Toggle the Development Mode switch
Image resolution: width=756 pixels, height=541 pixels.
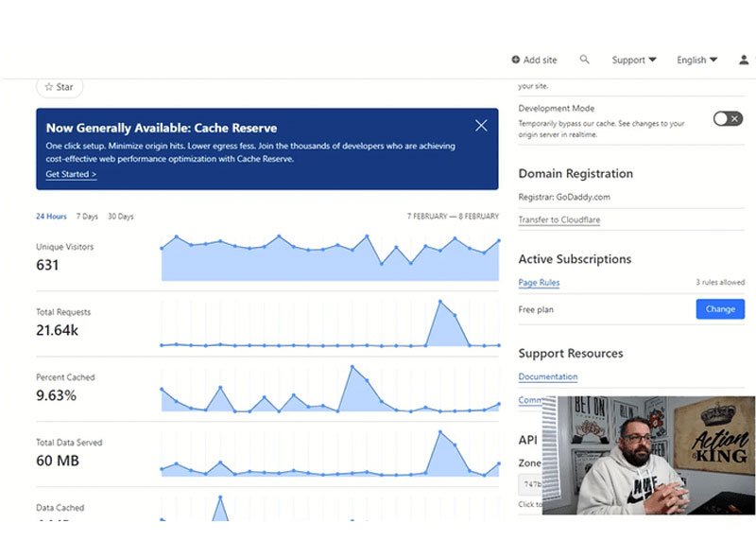[727, 118]
